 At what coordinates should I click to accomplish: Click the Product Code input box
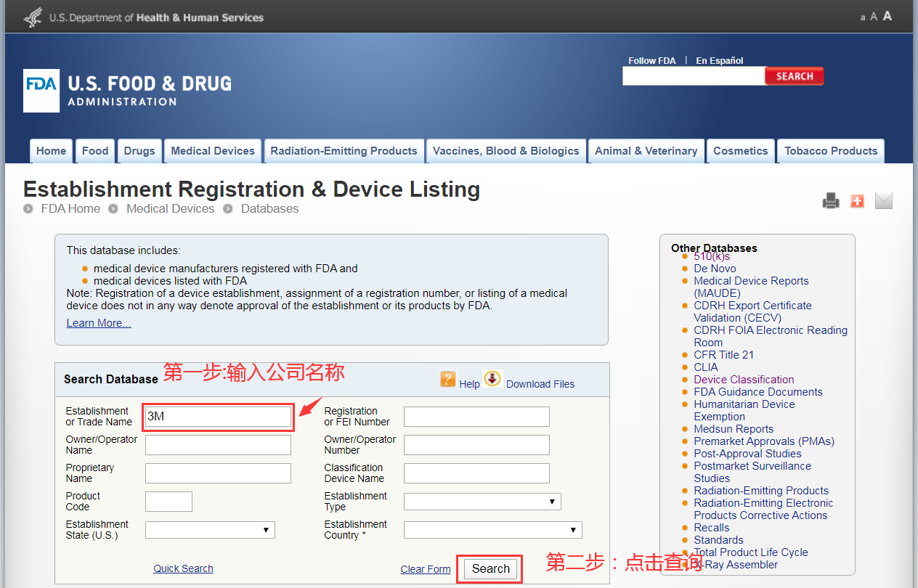coord(168,502)
